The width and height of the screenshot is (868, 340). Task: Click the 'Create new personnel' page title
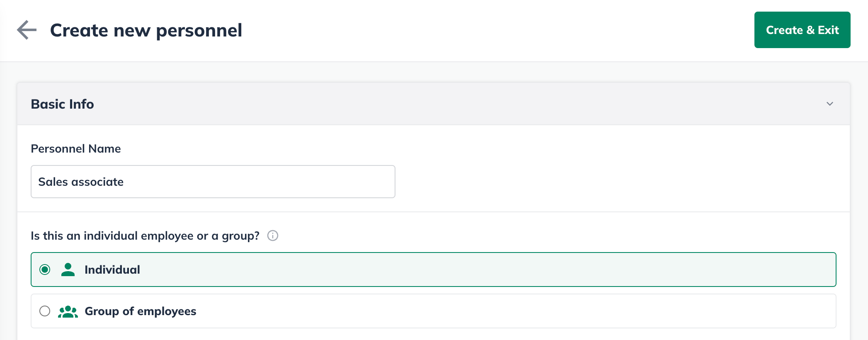coord(146,30)
